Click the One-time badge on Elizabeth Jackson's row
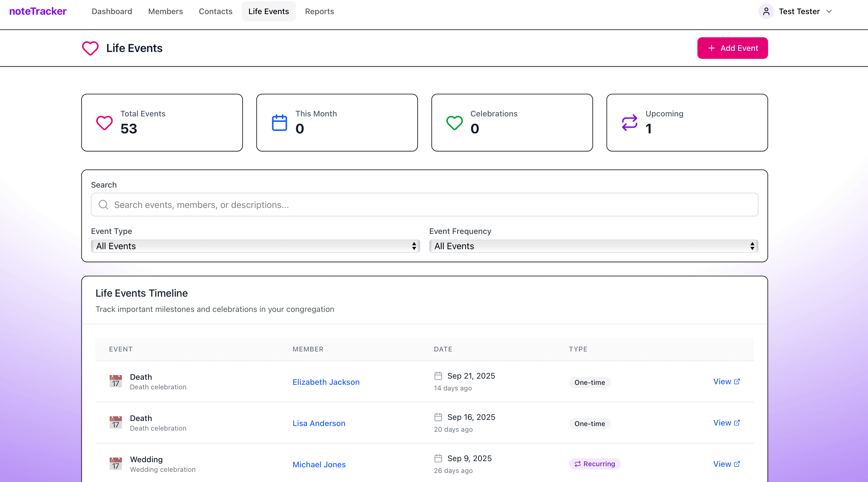 590,383
